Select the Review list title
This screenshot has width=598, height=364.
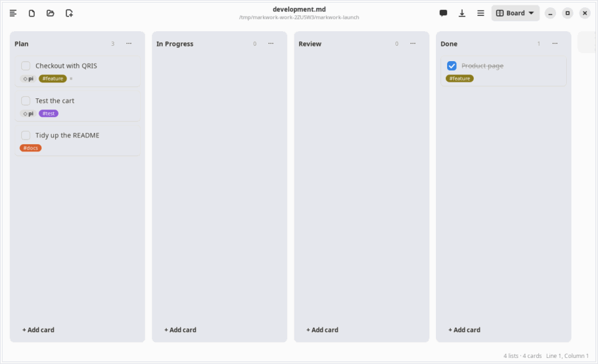pos(310,44)
